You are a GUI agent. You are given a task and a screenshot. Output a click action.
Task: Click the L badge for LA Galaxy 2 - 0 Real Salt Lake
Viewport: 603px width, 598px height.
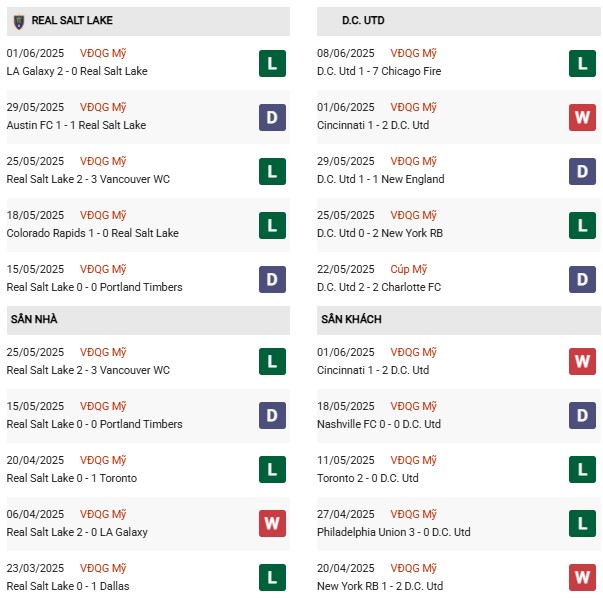click(272, 64)
